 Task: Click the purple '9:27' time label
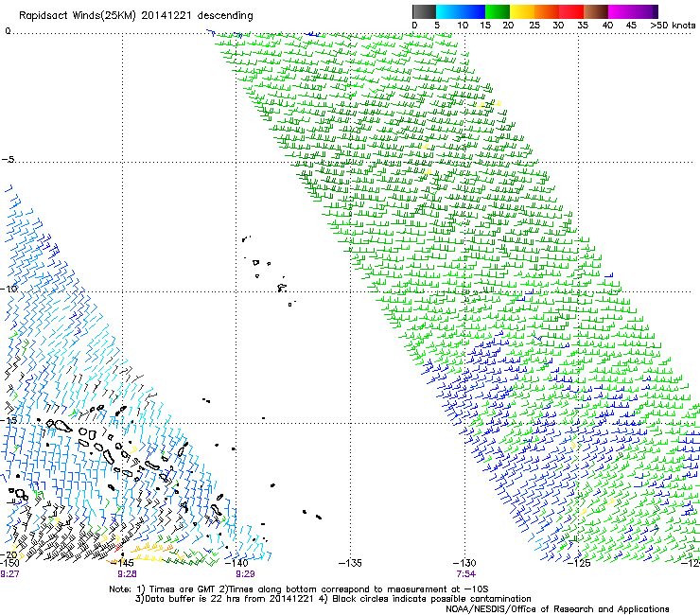point(9,574)
